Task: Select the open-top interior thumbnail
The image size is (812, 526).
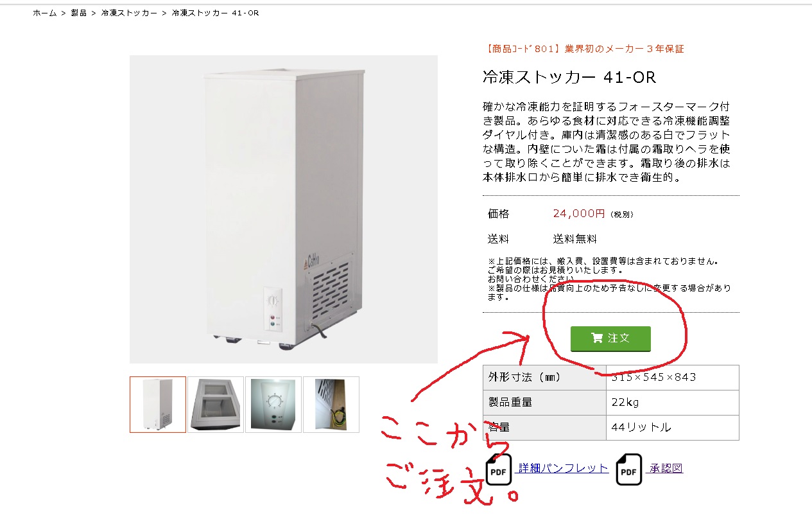Action: (x=216, y=405)
